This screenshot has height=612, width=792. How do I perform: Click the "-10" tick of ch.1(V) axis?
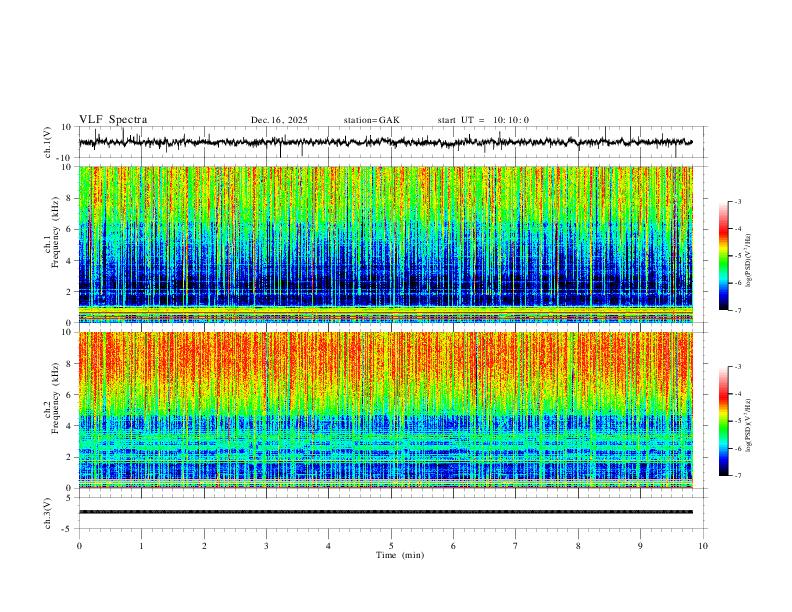tap(65, 159)
